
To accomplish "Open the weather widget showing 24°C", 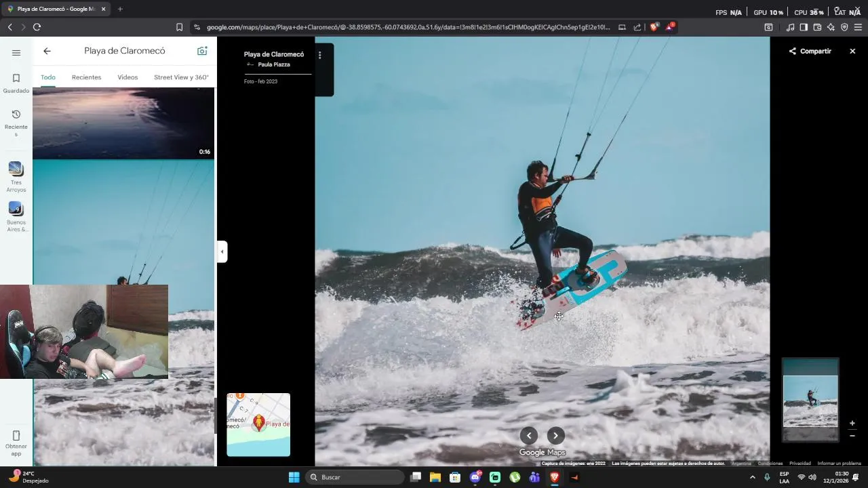I will (30, 477).
